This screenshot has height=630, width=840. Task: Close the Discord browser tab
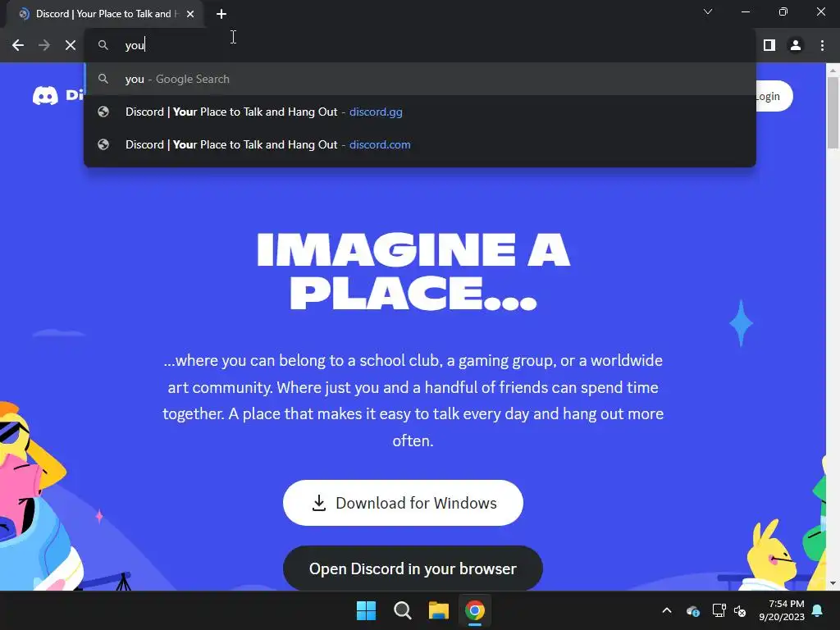click(x=190, y=14)
